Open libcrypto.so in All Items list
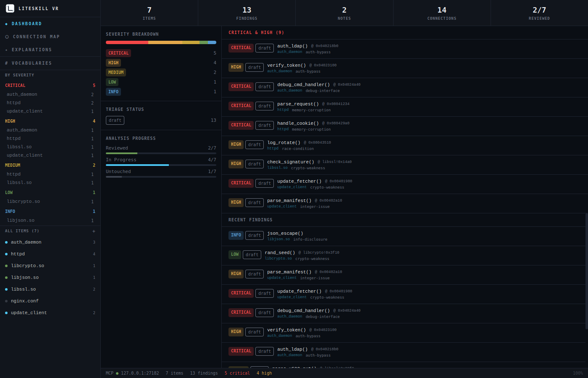 [x=50, y=266]
